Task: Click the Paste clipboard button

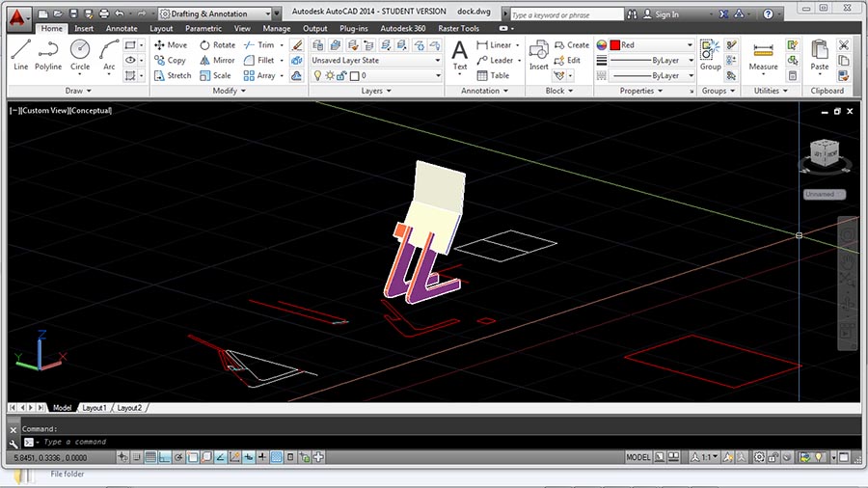Action: click(x=819, y=55)
